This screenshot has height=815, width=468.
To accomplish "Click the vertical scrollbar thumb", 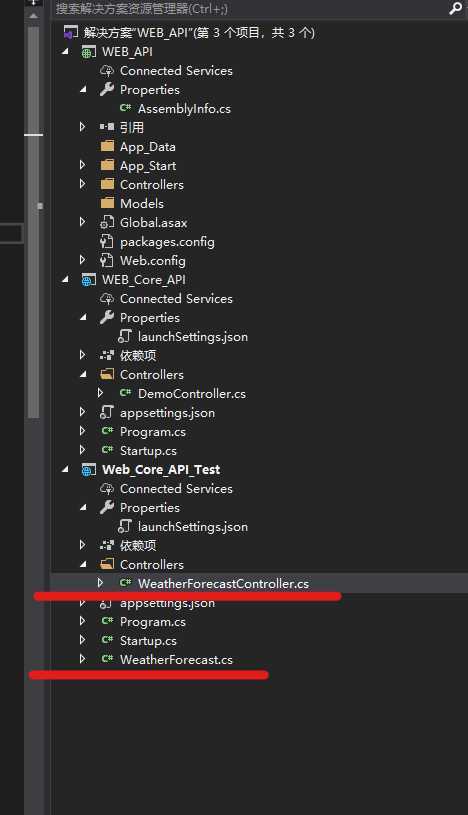I will pos(33,222).
